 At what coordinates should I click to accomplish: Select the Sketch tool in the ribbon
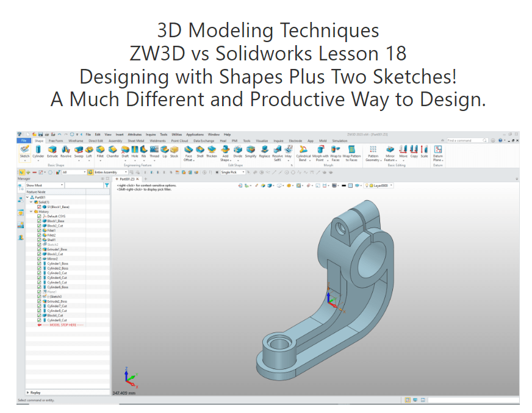pyautogui.click(x=24, y=152)
